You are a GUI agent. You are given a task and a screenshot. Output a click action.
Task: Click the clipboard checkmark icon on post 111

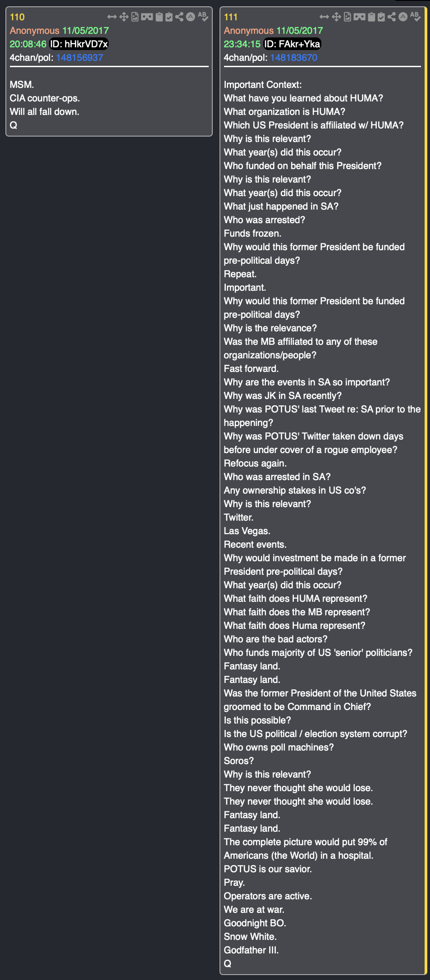pos(381,17)
